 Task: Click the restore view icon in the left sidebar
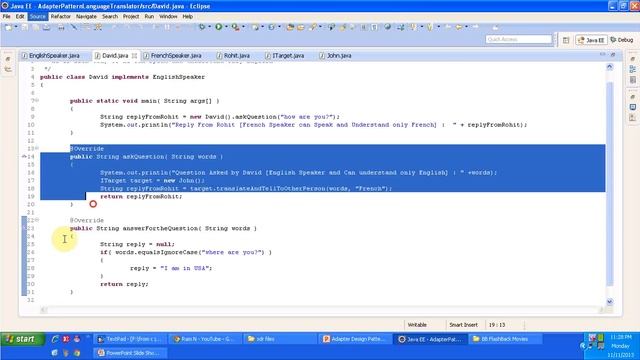point(8,59)
